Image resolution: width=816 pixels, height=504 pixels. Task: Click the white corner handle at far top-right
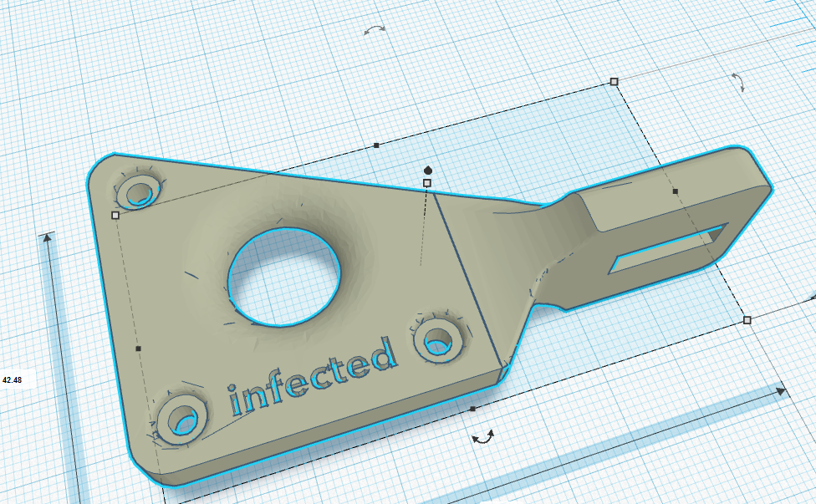(614, 82)
